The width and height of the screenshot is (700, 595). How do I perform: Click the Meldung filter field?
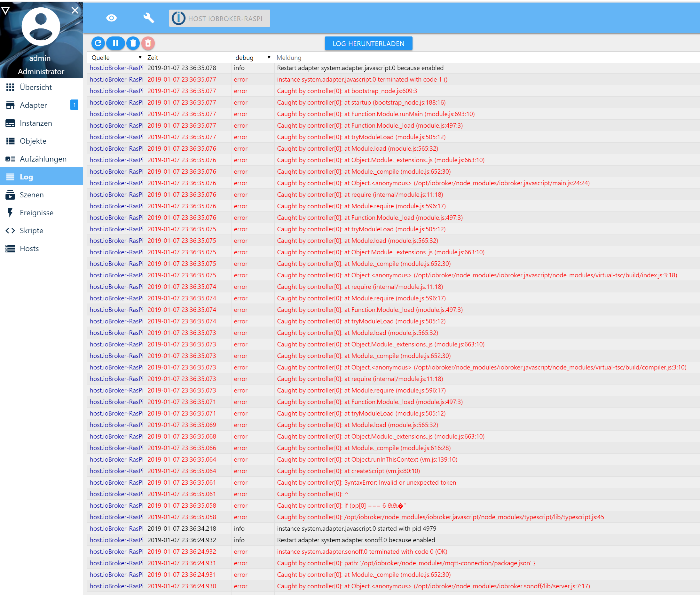(487, 58)
